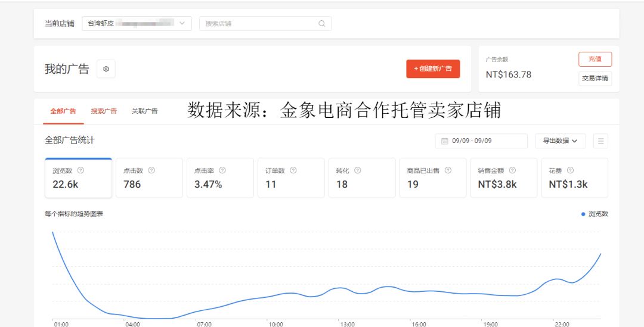Open the 09/09 - 09/09 date picker
Viewport: 644px width, 327px height.
[x=481, y=141]
